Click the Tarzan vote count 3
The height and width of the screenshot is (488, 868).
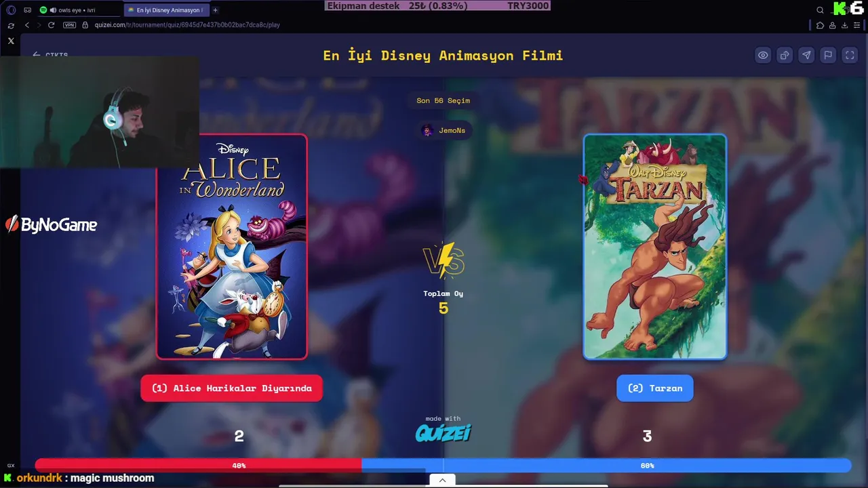(x=647, y=436)
